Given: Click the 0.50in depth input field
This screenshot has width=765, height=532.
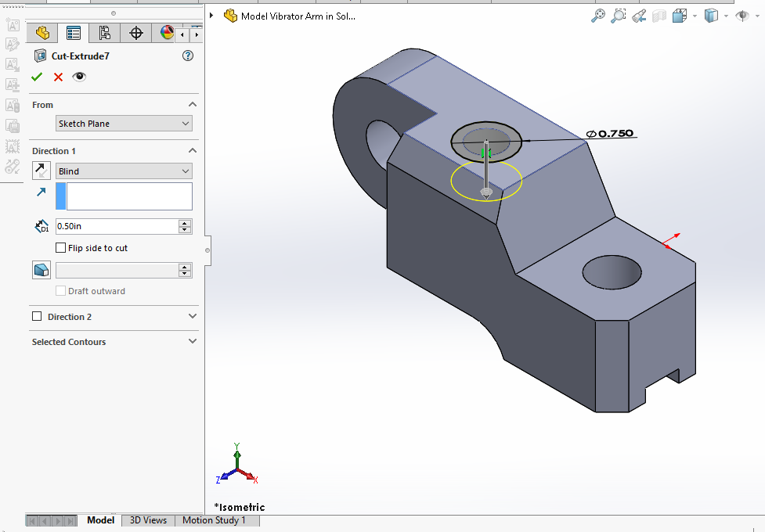Looking at the screenshot, I should click(x=117, y=226).
